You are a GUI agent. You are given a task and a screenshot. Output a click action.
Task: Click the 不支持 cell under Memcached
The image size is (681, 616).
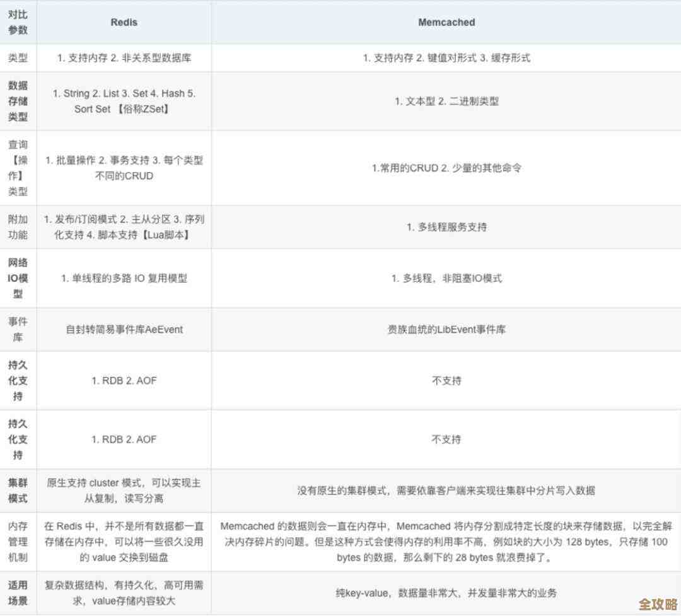coord(446,380)
